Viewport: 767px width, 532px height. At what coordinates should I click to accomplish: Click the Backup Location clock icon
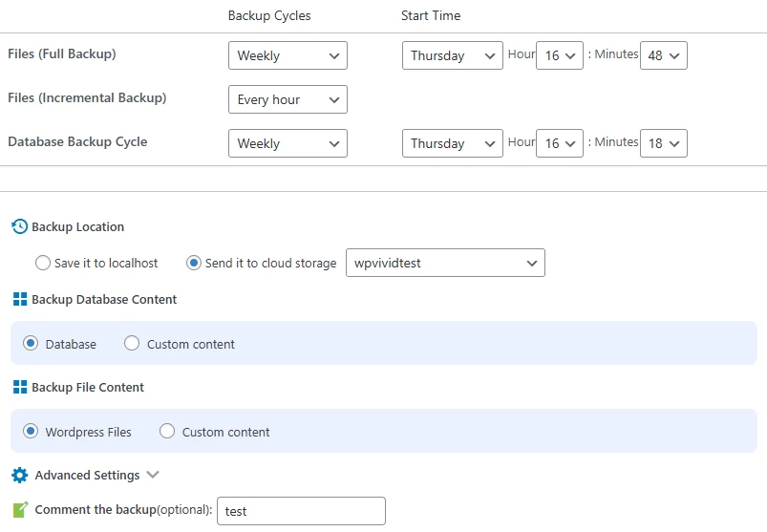[19, 226]
